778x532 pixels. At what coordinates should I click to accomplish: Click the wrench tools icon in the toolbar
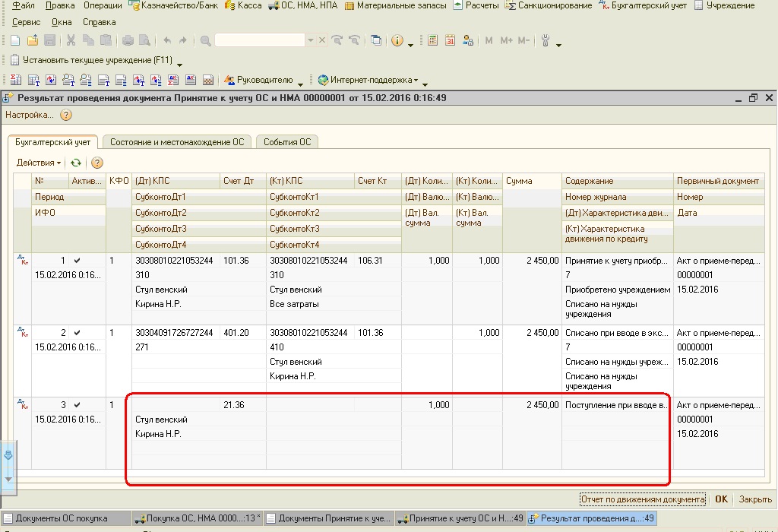pyautogui.click(x=546, y=40)
